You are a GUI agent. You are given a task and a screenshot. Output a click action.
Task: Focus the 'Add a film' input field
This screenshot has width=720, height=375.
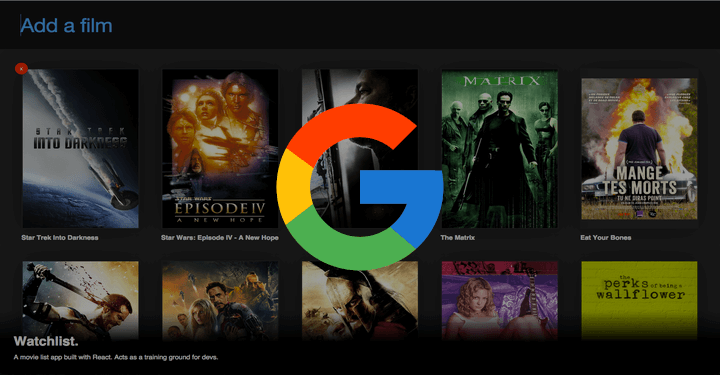pos(360,25)
